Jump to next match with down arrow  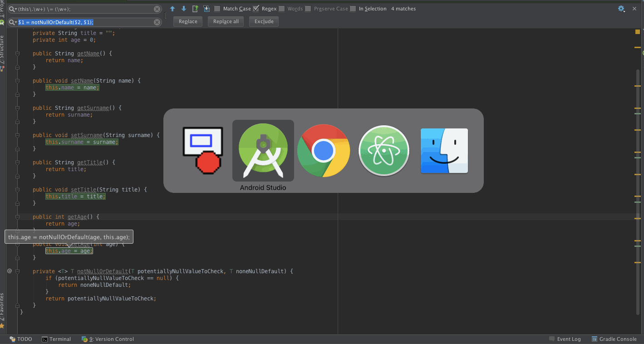[x=184, y=9]
